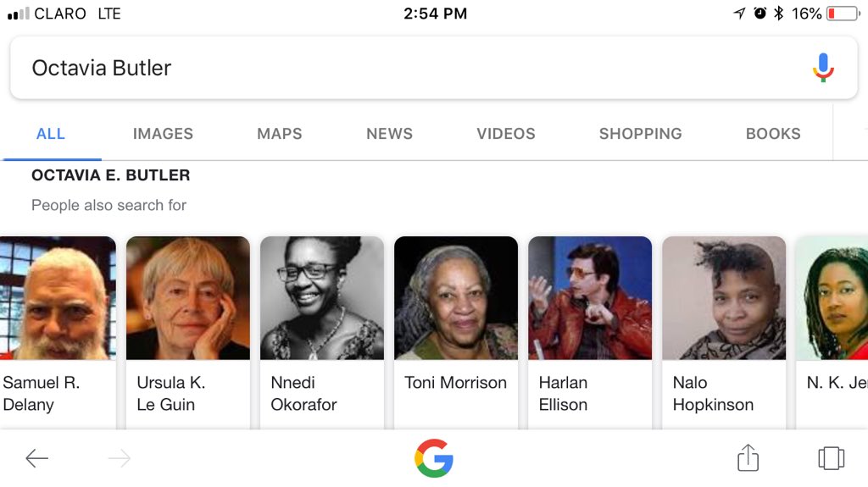The image size is (868, 487).
Task: Open Harlan Ellison photo card
Action: [590, 298]
